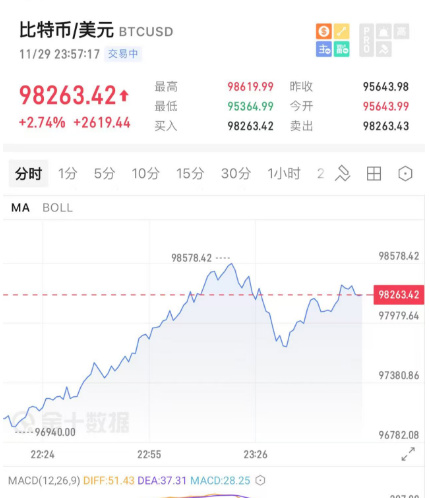Switch to the 1分 timeframe

(68, 174)
